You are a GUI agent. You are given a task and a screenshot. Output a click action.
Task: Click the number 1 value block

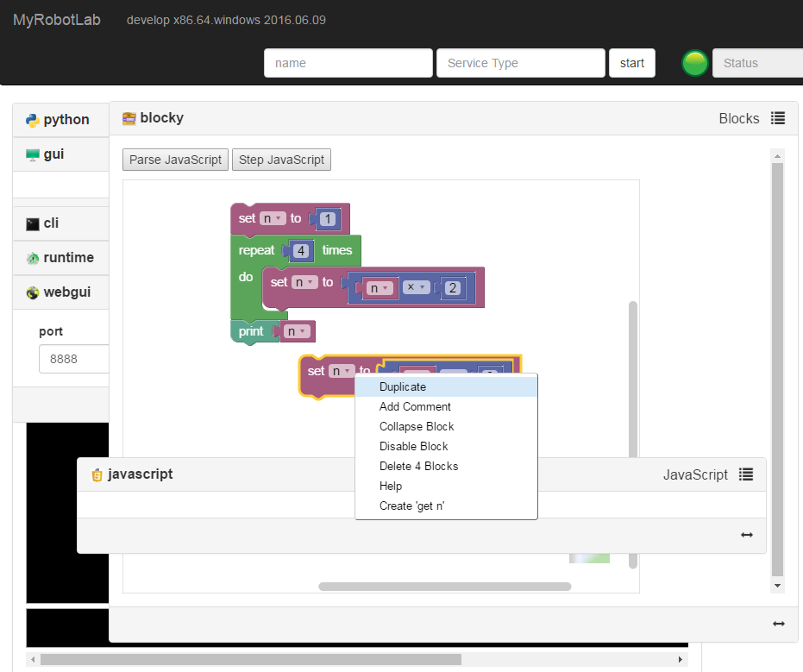[x=328, y=219]
